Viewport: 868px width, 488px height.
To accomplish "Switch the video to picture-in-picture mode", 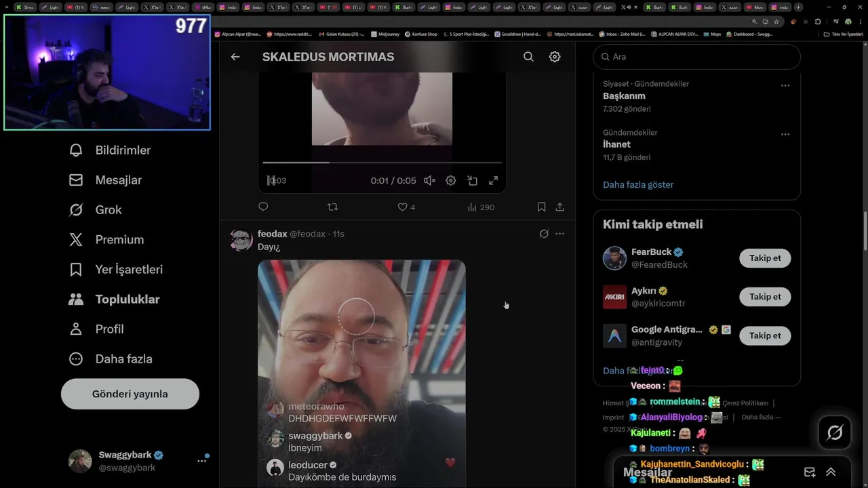I will 472,180.
